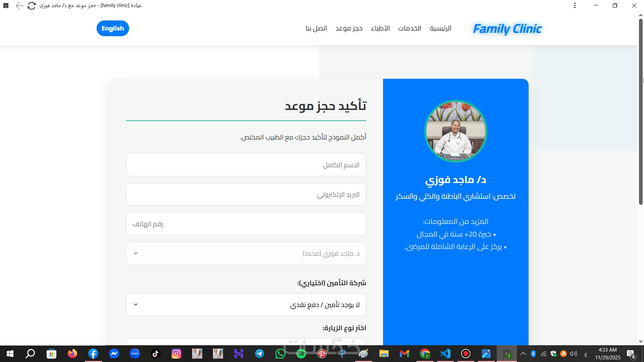The width and height of the screenshot is (644, 362).
Task: Click the Family Clinic logo link
Action: [x=507, y=29]
